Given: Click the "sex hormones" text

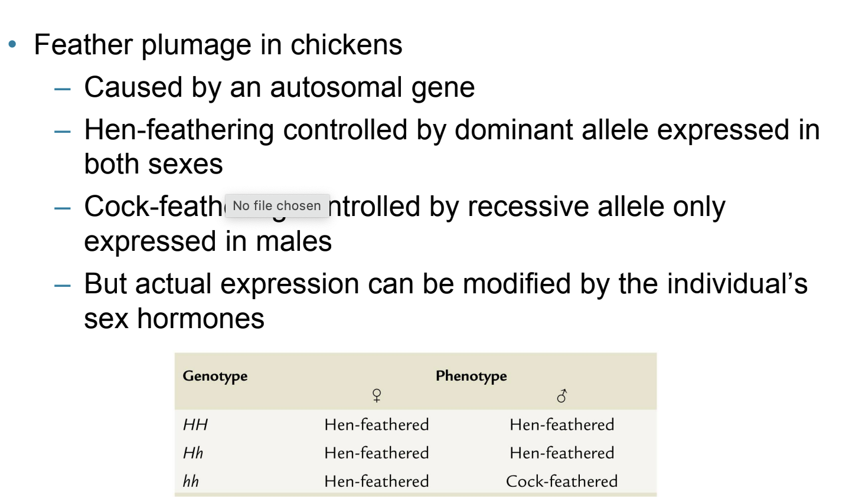Looking at the screenshot, I should tap(174, 319).
